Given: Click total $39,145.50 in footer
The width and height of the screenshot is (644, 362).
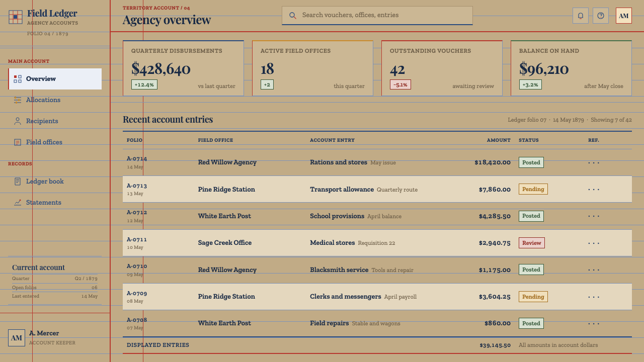Looking at the screenshot, I should coord(495,345).
